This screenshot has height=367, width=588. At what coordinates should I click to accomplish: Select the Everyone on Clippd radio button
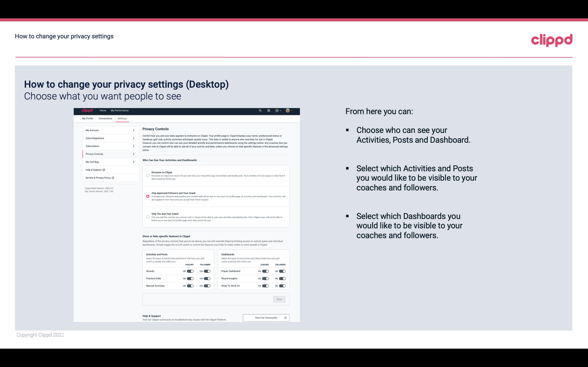point(148,176)
